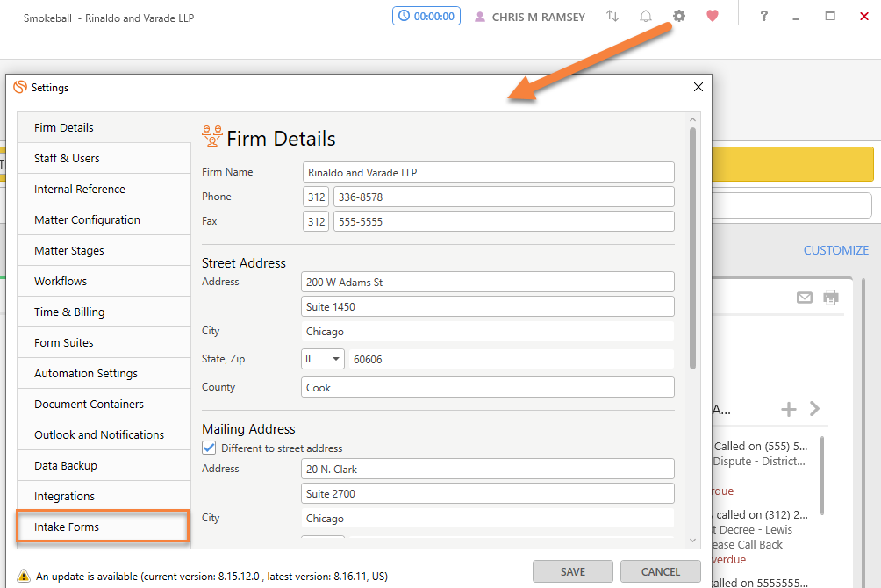The image size is (881, 588).
Task: Switch to the Time & Billing settings section
Action: tap(103, 312)
